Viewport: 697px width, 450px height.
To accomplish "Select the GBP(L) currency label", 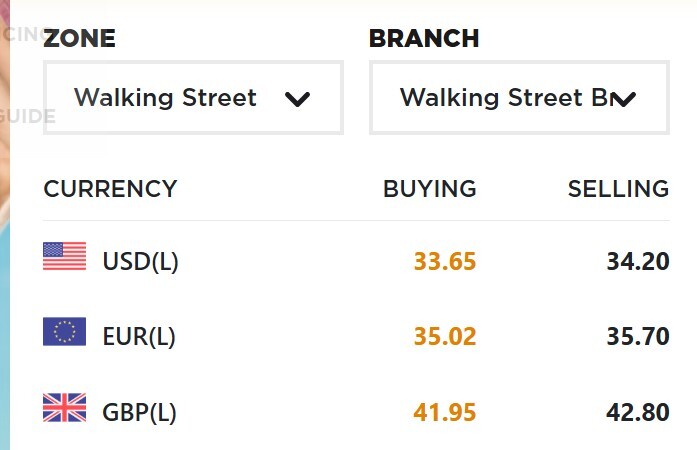I will tap(140, 412).
